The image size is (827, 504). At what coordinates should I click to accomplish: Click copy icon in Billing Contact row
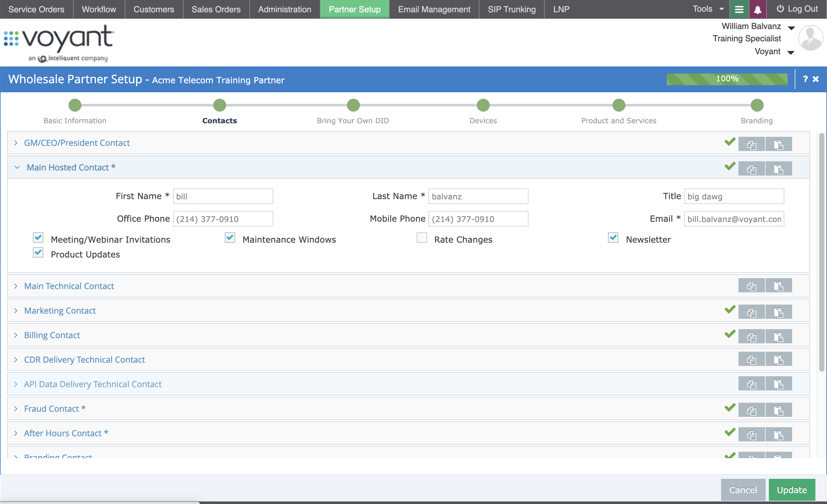[751, 336]
